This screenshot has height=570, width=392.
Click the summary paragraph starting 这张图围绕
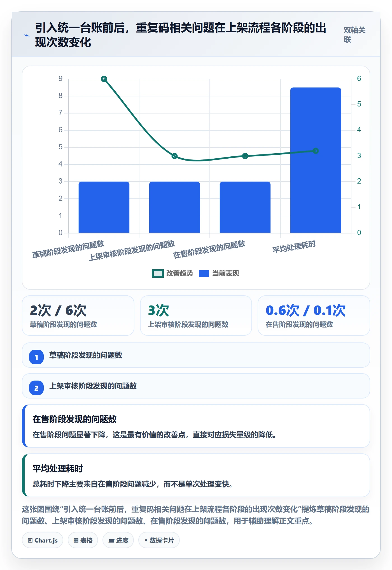(x=196, y=515)
